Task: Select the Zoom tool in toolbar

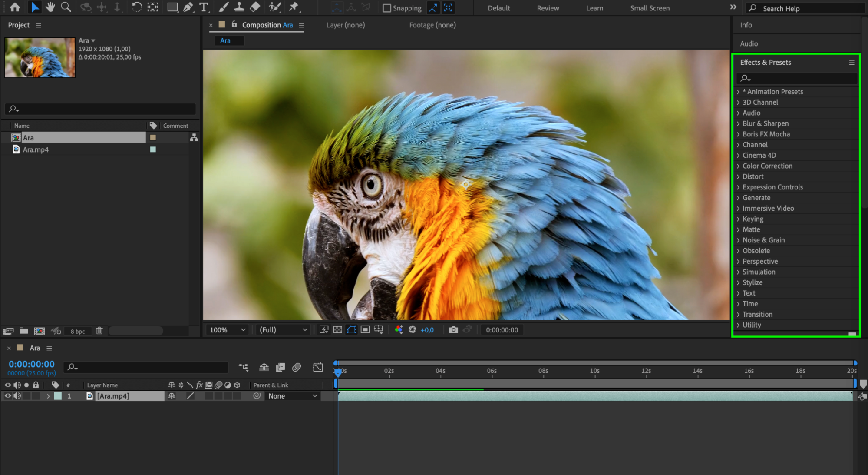Action: [x=66, y=7]
